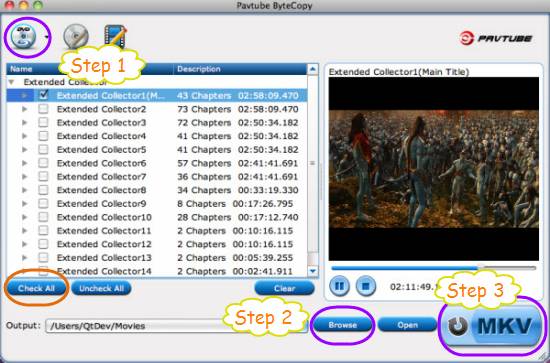The height and width of the screenshot is (363, 550).
Task: Click the Clear button
Action: click(x=284, y=289)
